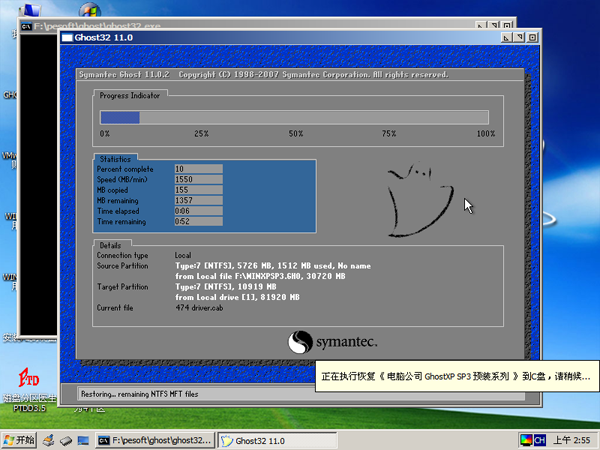Click the 50% progress scale label
The height and width of the screenshot is (450, 600).
296,134
